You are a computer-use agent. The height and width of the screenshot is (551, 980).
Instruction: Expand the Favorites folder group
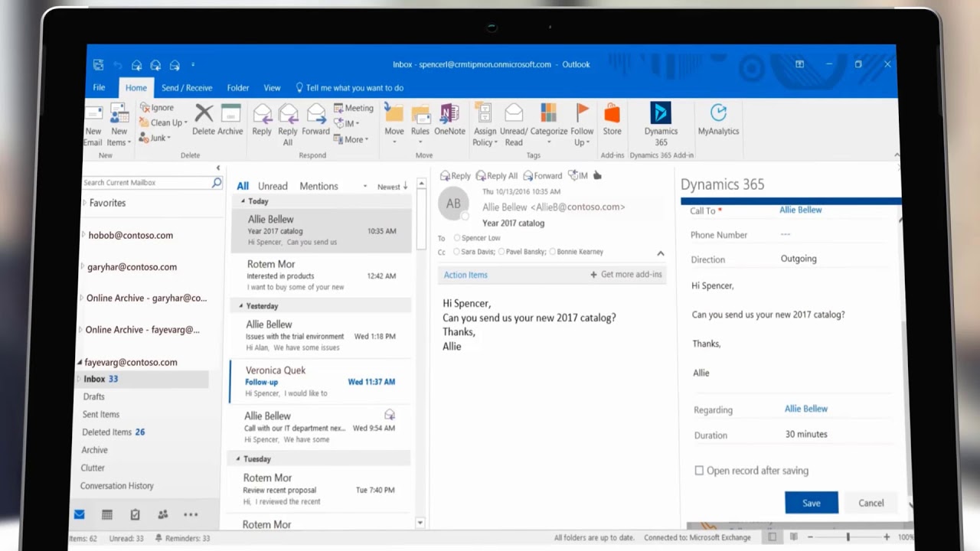(x=84, y=203)
